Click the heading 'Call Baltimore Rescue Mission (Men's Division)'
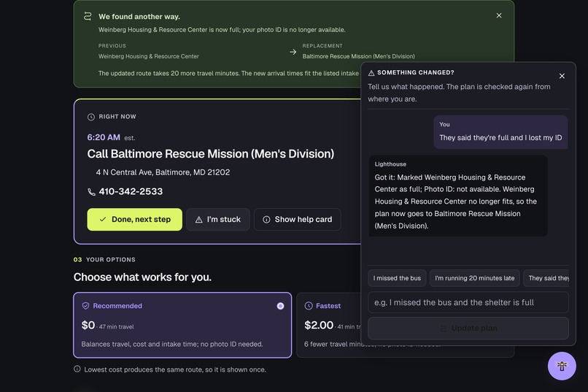 pos(210,154)
